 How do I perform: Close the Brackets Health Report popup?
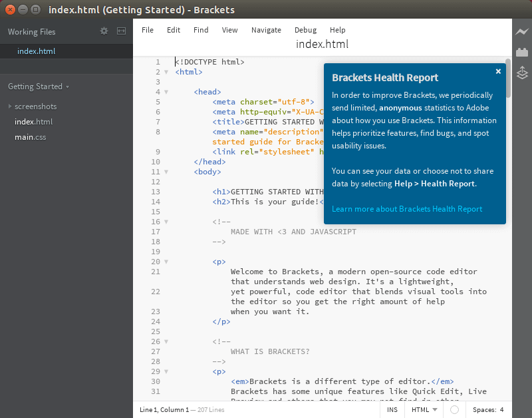click(498, 72)
